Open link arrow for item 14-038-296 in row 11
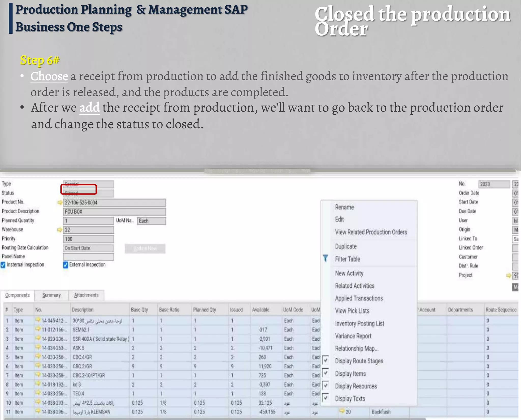 pos(38,411)
